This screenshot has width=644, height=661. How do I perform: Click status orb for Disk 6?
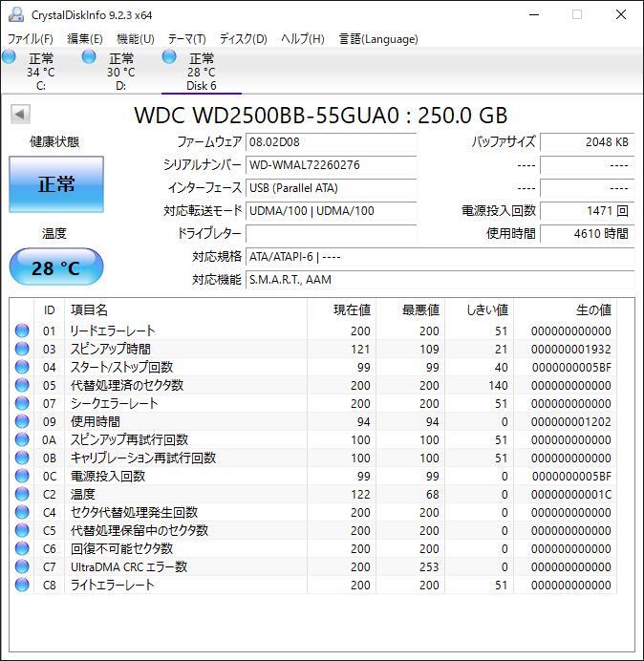coord(169,56)
